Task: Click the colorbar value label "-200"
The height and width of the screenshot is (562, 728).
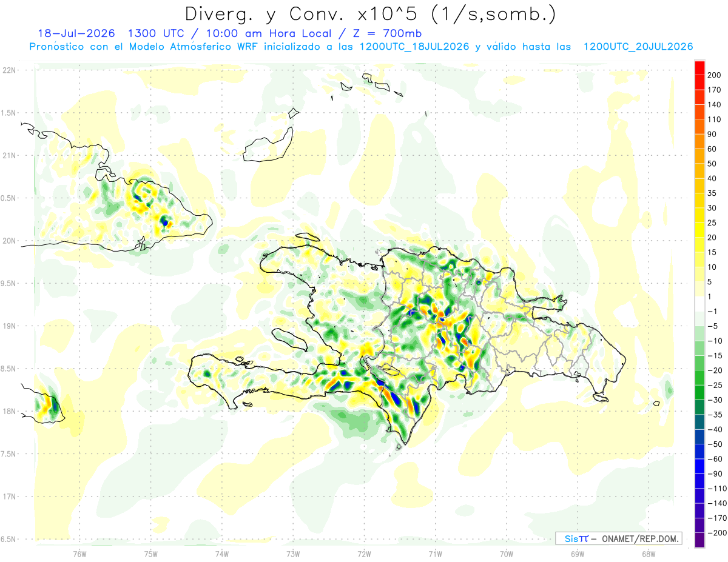Action: click(716, 533)
